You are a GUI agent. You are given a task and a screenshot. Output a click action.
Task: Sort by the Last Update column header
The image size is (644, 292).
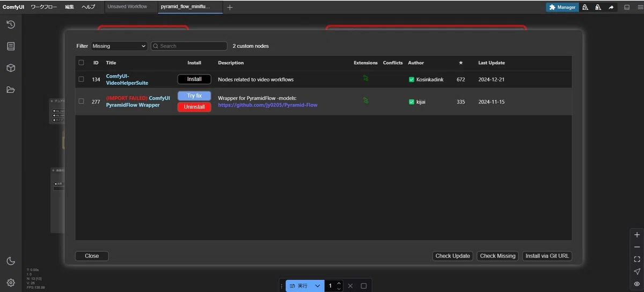pyautogui.click(x=491, y=63)
